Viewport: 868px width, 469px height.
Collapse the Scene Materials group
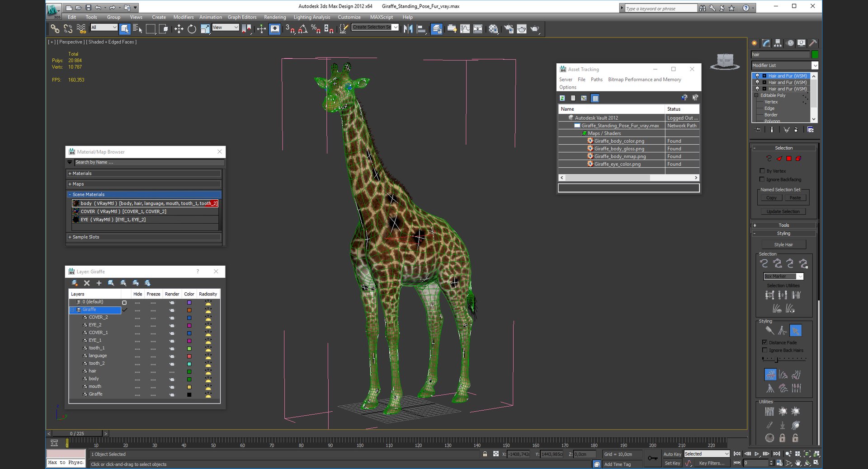pos(144,194)
